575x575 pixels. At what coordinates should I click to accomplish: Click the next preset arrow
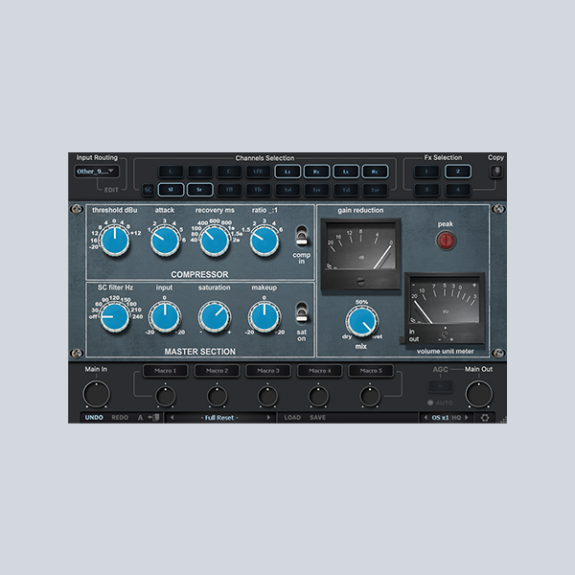pyautogui.click(x=268, y=418)
